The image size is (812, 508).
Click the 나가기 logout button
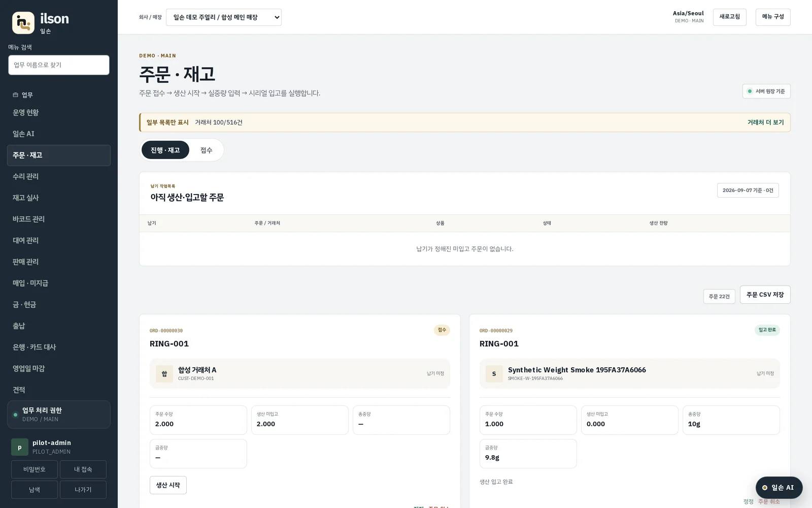click(x=83, y=490)
